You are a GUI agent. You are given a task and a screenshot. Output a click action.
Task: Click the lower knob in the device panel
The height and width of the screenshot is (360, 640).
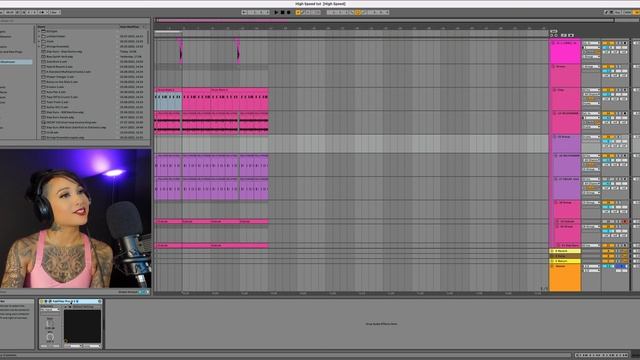[x=50, y=337]
